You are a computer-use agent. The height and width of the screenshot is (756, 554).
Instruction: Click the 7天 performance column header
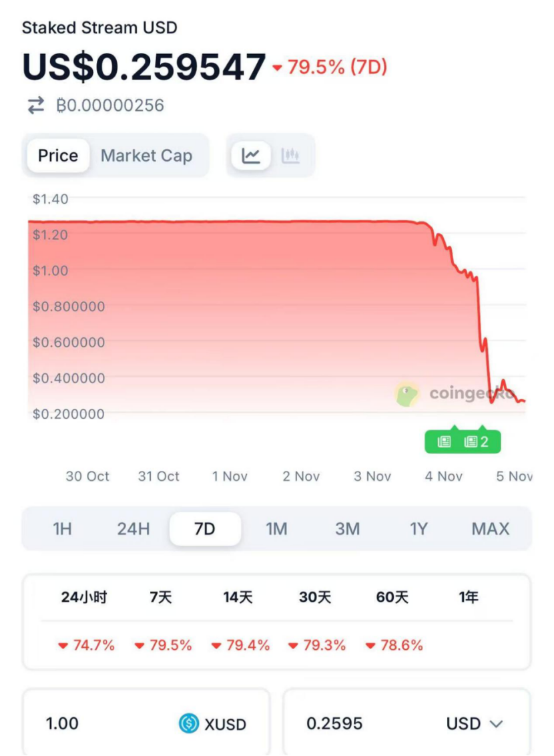(x=161, y=597)
